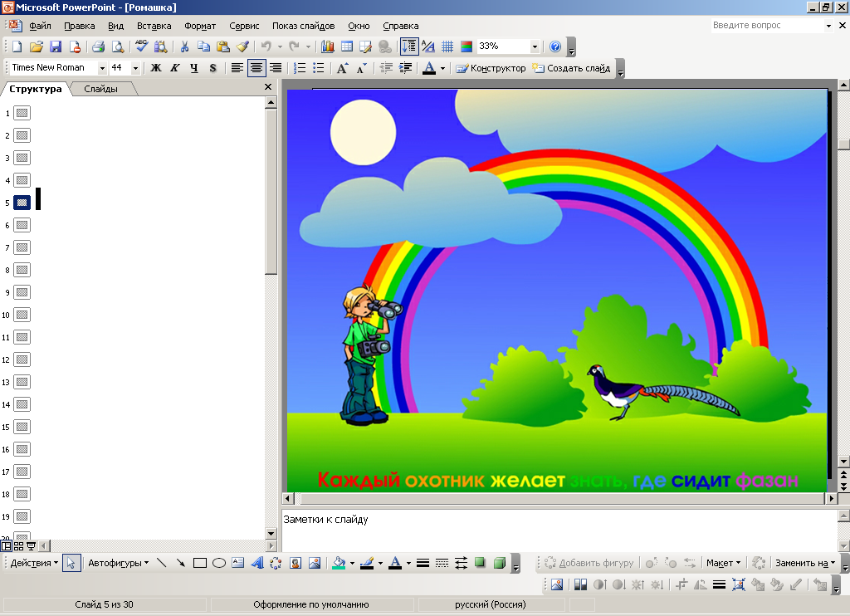Toggle the show grid button

pyautogui.click(x=447, y=47)
